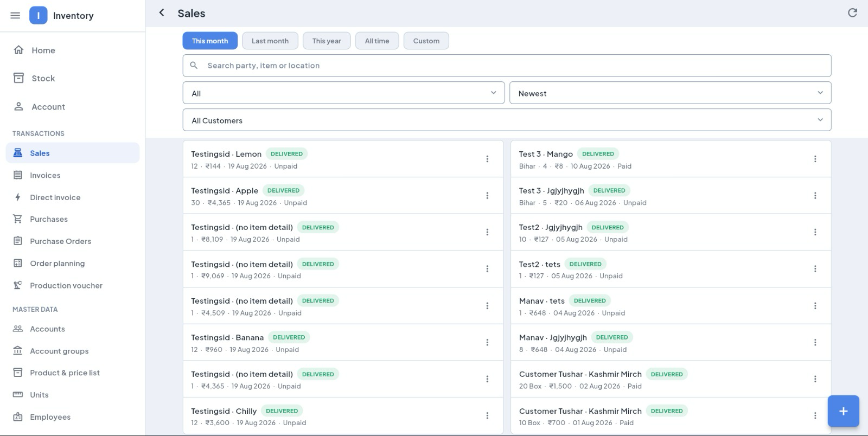This screenshot has width=868, height=436.
Task: Open the All Customers dropdown
Action: [x=507, y=120]
